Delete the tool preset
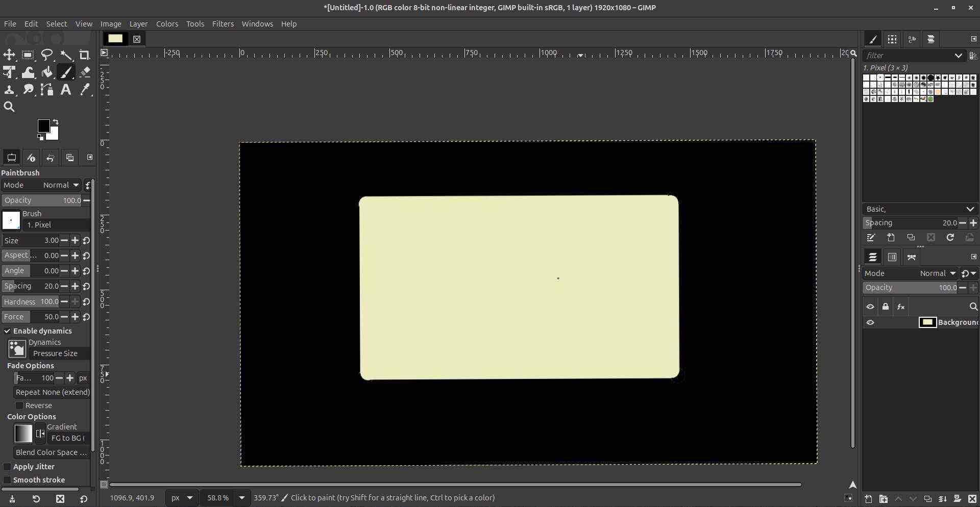 coord(60,499)
